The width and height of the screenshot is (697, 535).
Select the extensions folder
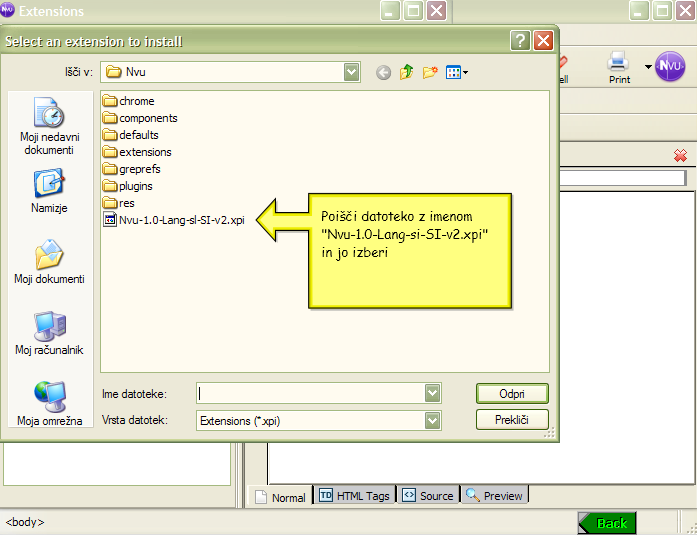[x=144, y=152]
